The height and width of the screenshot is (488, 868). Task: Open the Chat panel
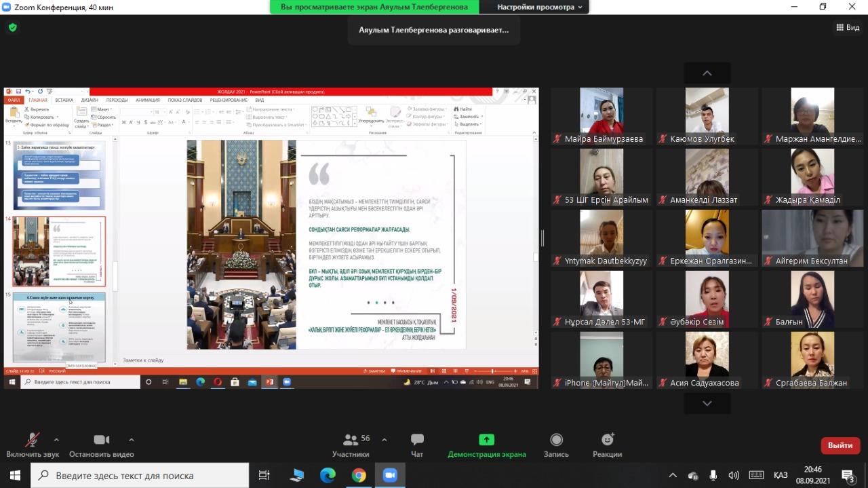pyautogui.click(x=417, y=440)
